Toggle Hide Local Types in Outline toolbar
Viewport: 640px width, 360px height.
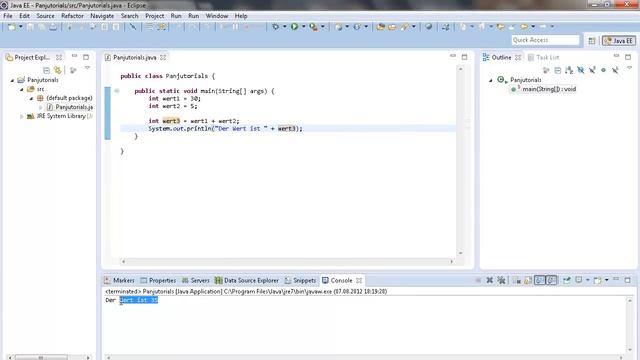pos(615,70)
